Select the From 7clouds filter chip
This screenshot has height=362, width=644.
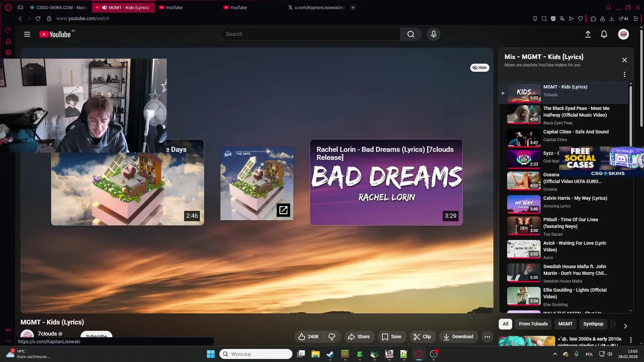(533, 324)
